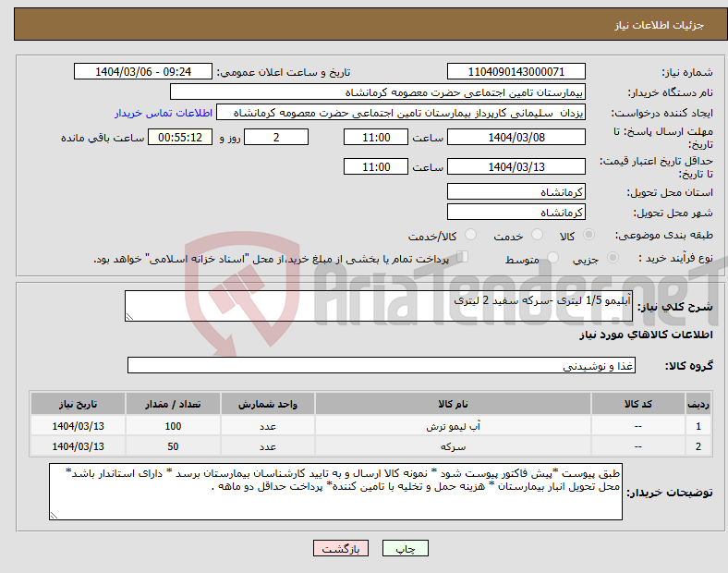Click the response deadline hour field 11:00
Viewport: 728px width, 573px height.
tap(376, 138)
